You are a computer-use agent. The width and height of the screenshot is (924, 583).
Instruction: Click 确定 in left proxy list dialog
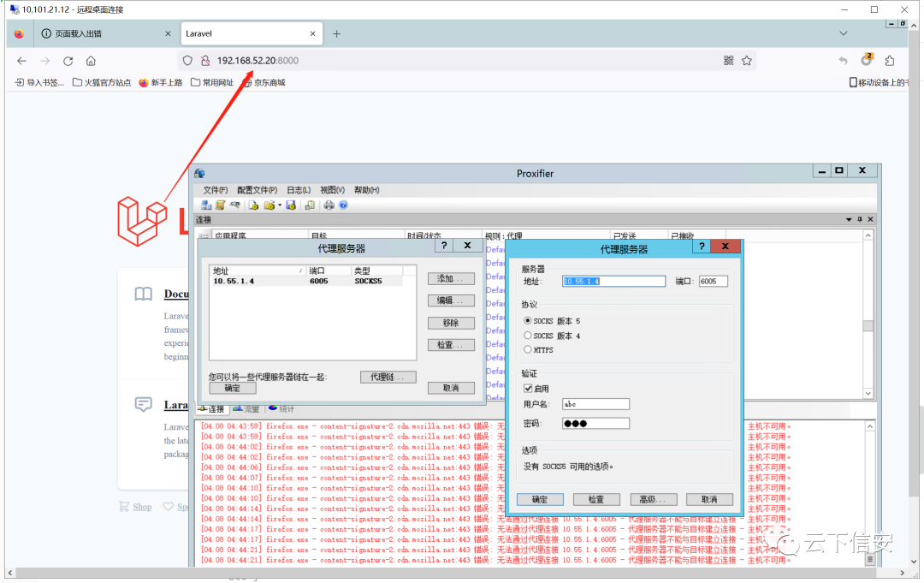tap(233, 388)
